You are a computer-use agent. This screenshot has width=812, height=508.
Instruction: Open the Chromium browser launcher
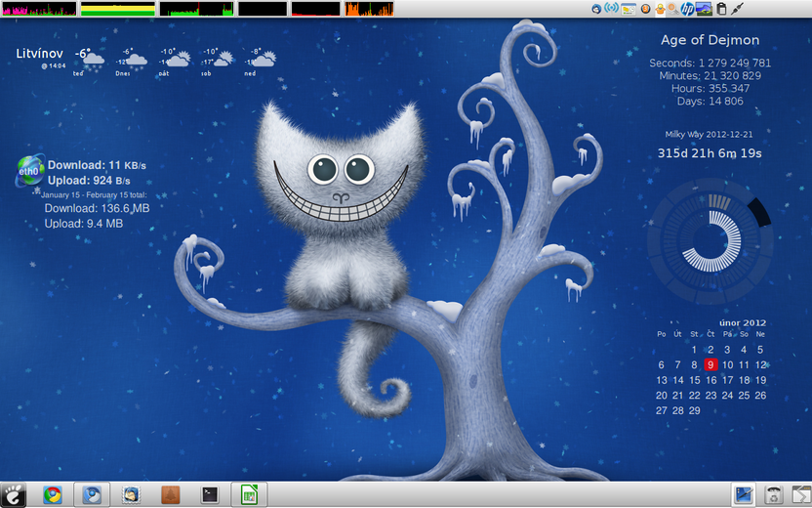92,495
